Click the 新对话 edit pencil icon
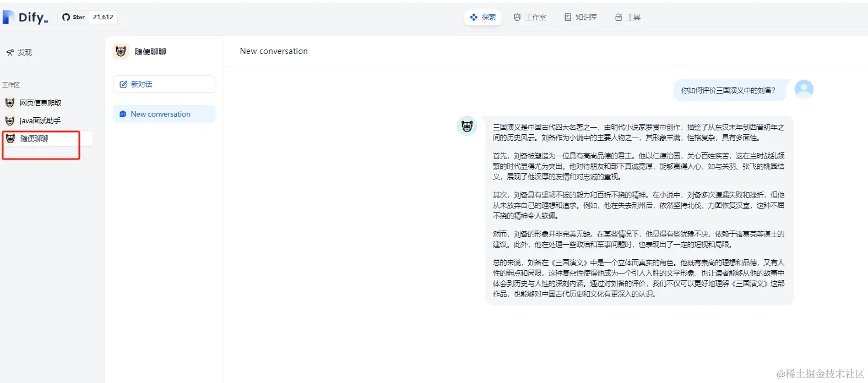This screenshot has width=868, height=383. pyautogui.click(x=123, y=84)
